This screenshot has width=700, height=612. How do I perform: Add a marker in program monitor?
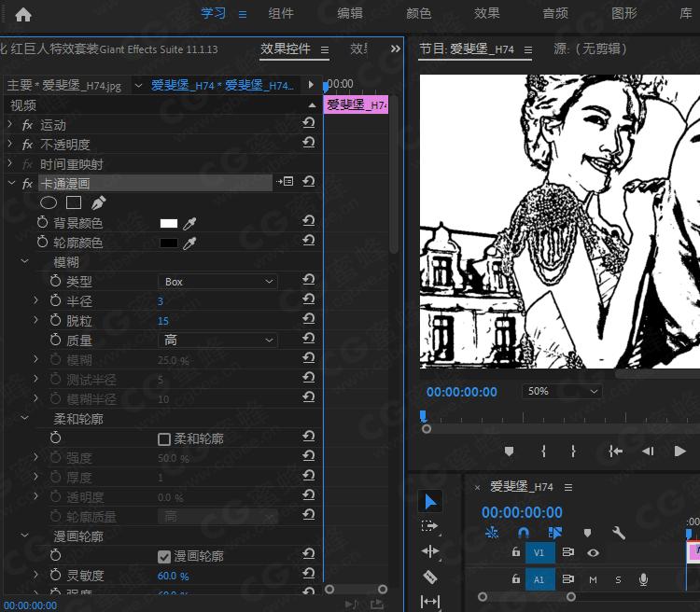point(509,452)
